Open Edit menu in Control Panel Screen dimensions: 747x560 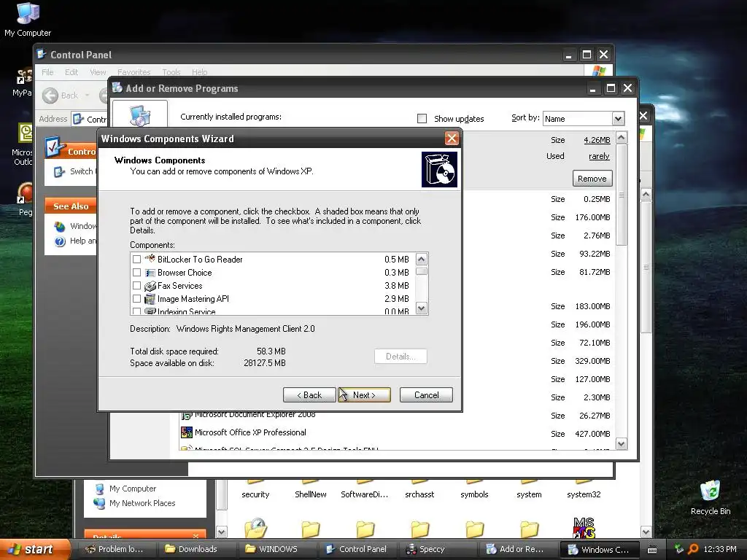[71, 72]
